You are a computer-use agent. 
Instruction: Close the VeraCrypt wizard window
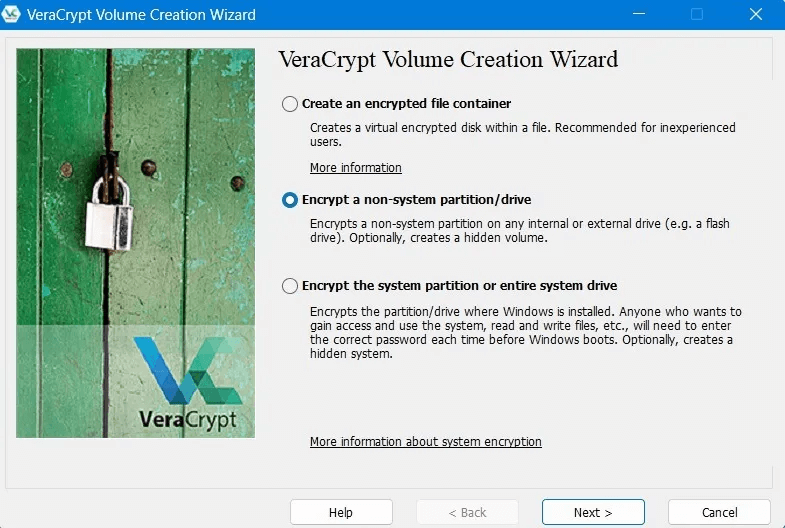[x=755, y=14]
